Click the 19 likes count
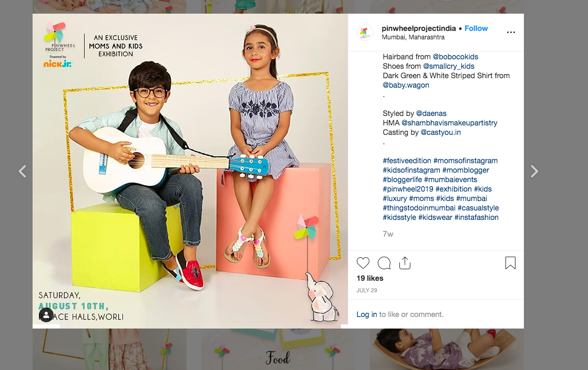 (x=370, y=278)
